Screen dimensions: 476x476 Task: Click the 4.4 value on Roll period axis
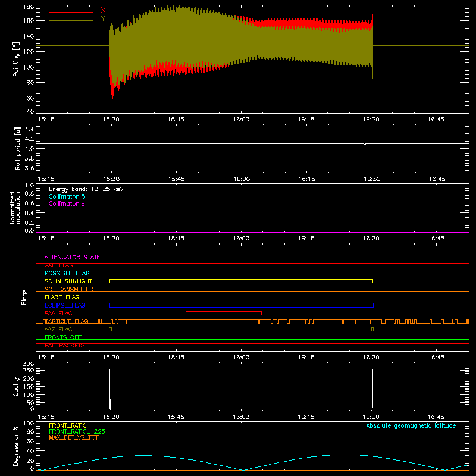[29, 129]
